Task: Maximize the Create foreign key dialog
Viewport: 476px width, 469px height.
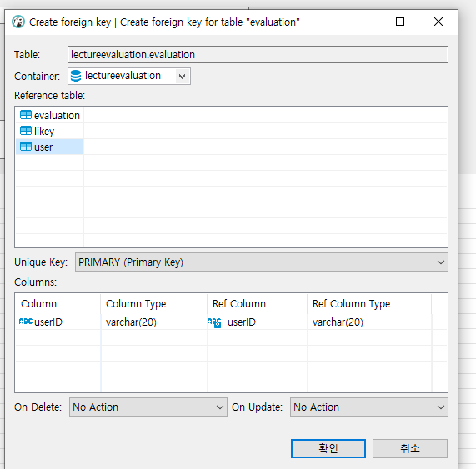Action: point(400,22)
